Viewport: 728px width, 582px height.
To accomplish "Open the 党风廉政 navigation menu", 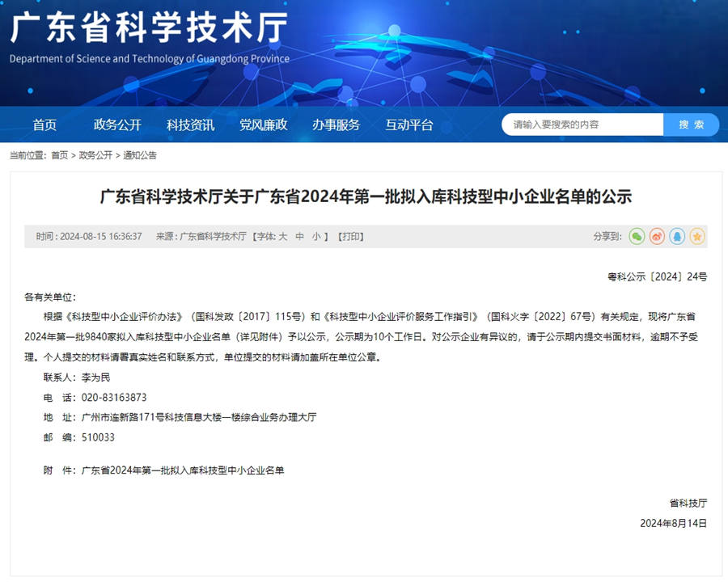I will pyautogui.click(x=263, y=124).
